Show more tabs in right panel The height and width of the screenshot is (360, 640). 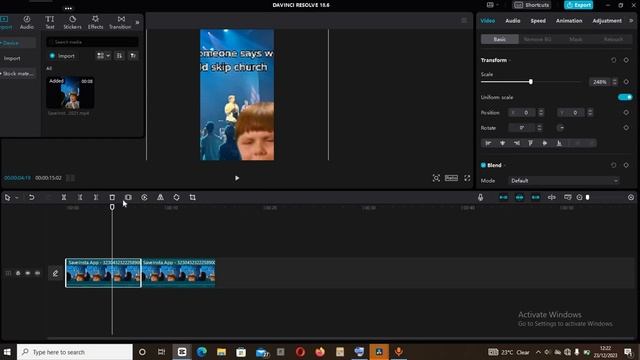point(631,21)
